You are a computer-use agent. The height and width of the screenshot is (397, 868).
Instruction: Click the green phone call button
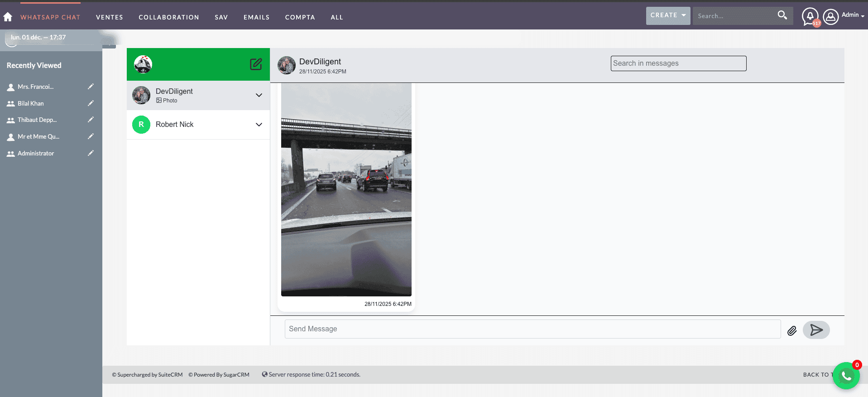[x=846, y=376]
